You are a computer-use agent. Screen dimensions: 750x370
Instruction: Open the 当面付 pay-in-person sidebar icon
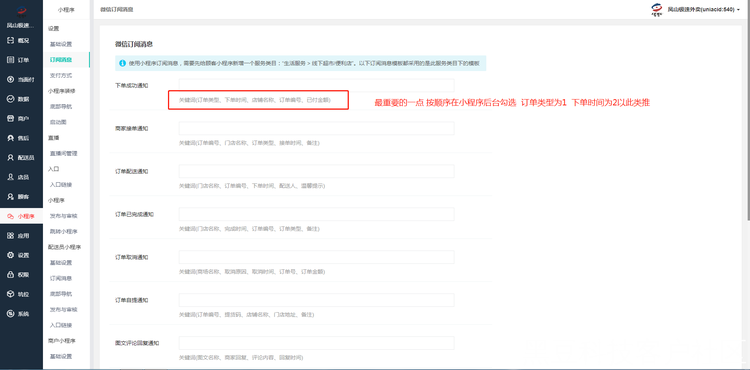[11, 79]
